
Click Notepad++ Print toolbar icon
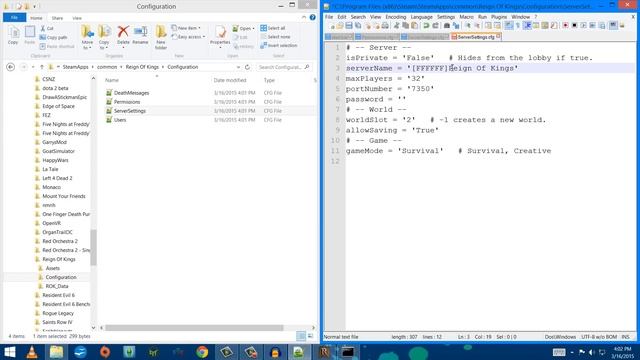pos(385,26)
